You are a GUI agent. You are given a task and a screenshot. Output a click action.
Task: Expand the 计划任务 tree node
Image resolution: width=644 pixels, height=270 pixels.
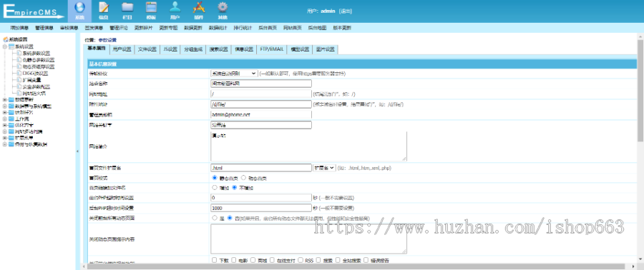(x=5, y=112)
